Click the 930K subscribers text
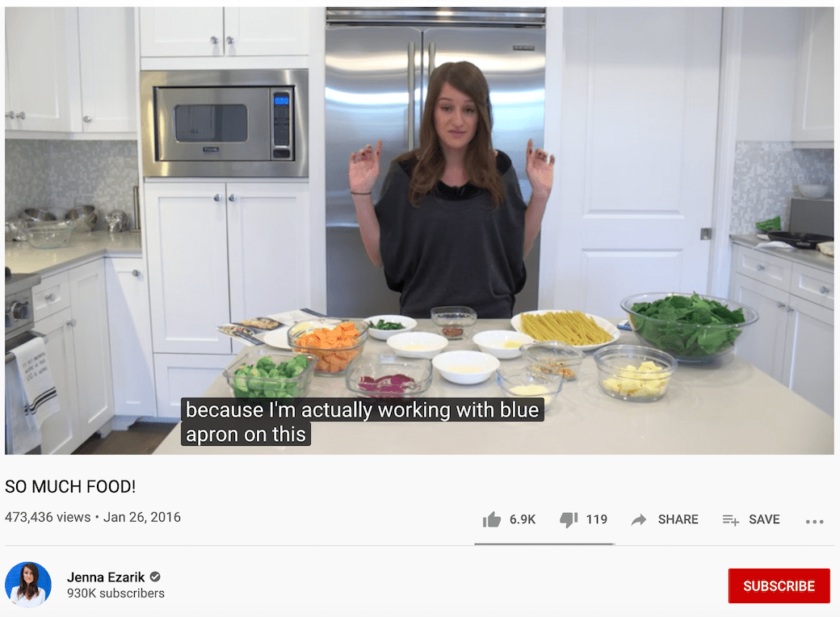Viewport: 840px width, 617px height. pyautogui.click(x=115, y=594)
